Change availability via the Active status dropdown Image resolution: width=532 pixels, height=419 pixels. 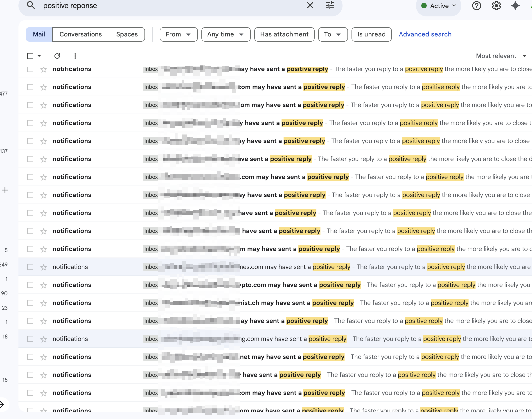pyautogui.click(x=438, y=6)
